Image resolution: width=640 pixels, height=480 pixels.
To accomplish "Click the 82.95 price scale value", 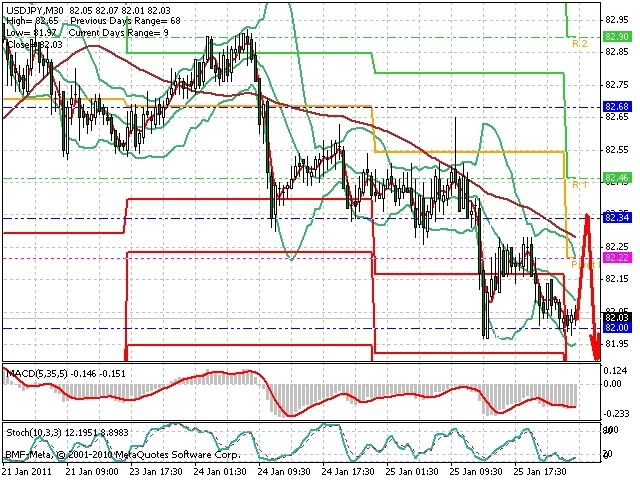I will pos(617,20).
